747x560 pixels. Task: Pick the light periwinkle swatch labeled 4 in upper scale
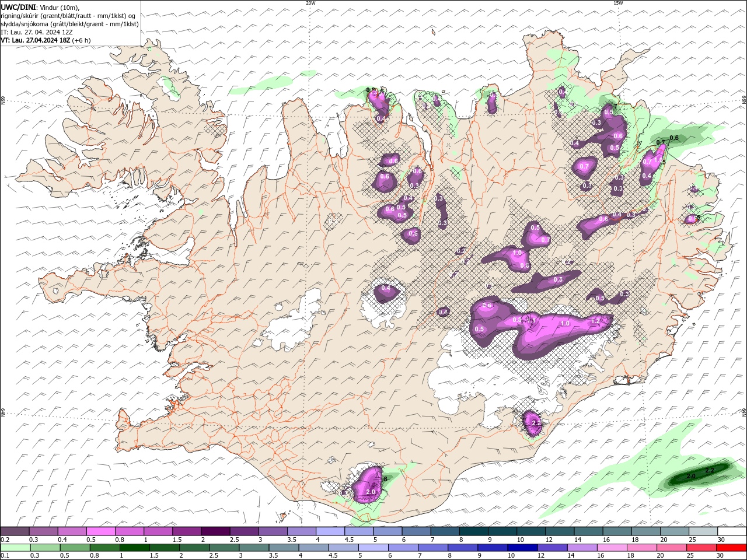(x=330, y=531)
